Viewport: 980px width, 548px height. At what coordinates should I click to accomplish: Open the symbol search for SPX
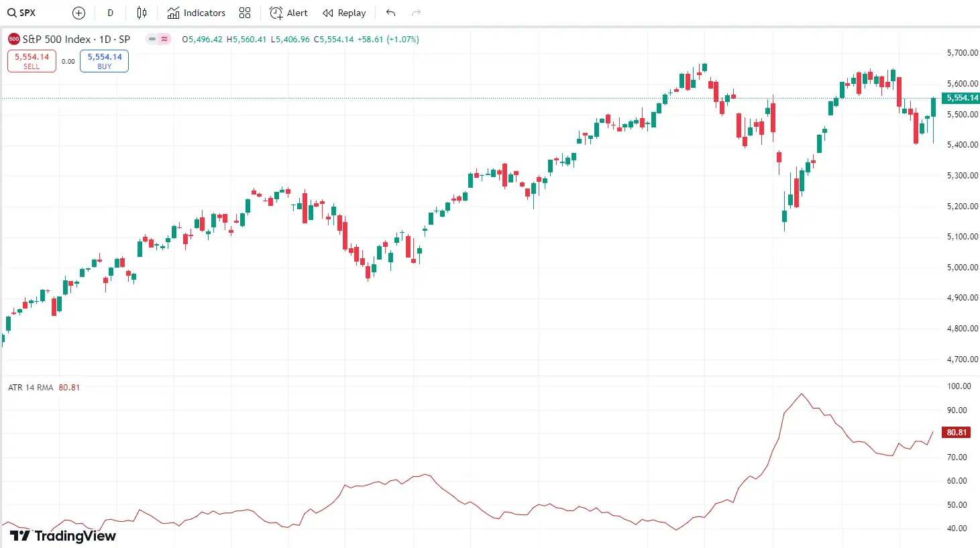[x=20, y=13]
